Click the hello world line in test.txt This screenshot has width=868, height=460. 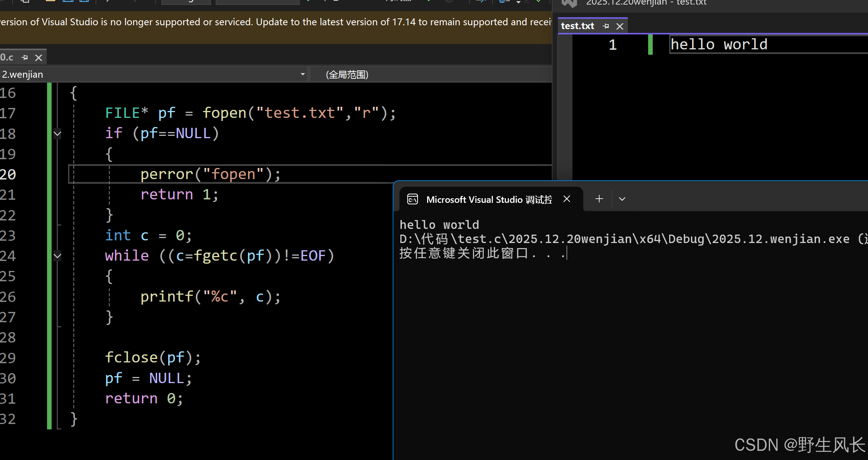click(x=719, y=45)
